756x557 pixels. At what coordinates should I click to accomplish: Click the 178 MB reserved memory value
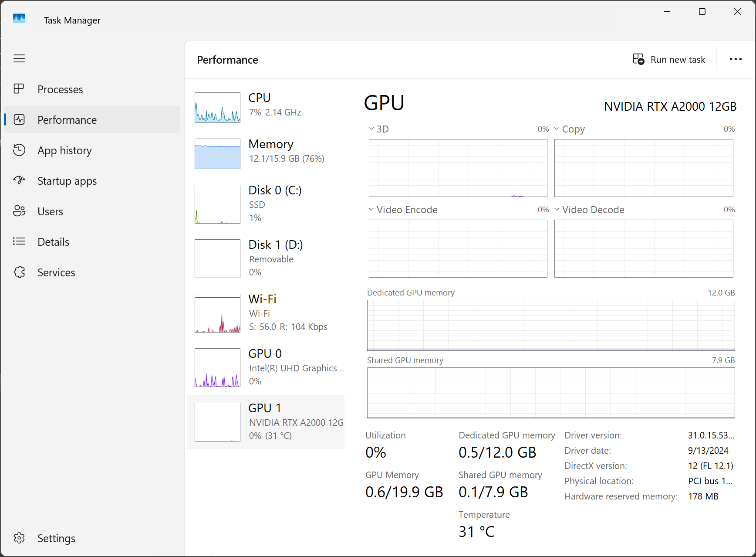tap(703, 496)
